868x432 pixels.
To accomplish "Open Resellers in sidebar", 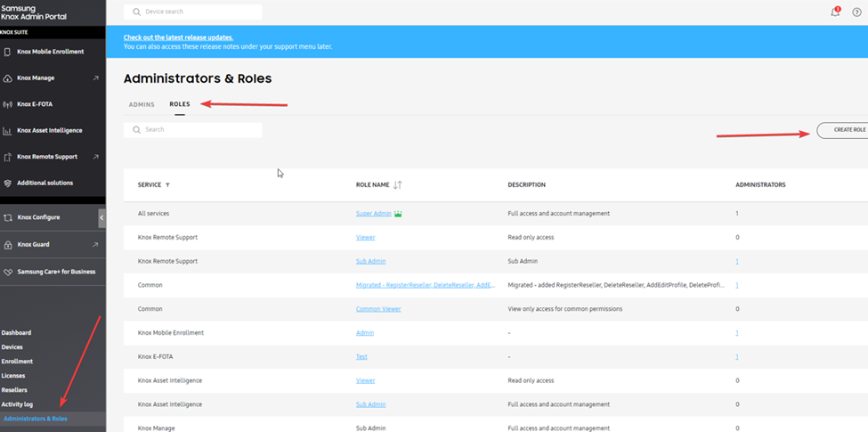I will point(14,390).
